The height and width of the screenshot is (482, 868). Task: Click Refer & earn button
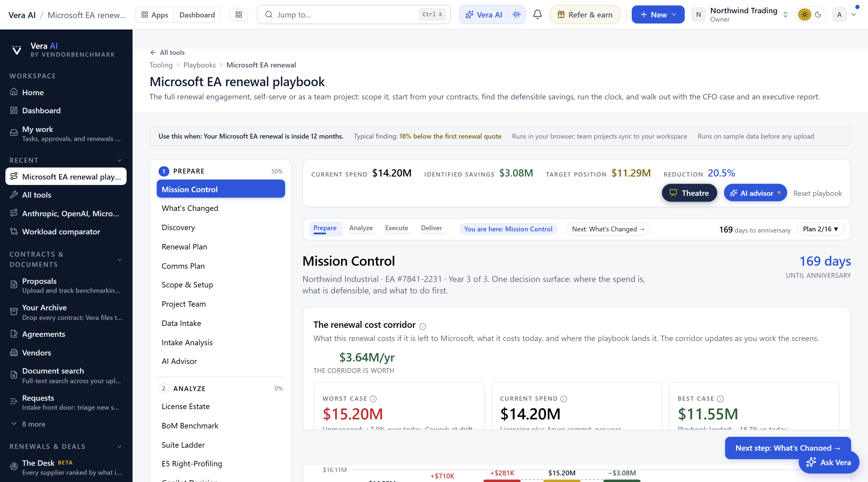tap(585, 14)
